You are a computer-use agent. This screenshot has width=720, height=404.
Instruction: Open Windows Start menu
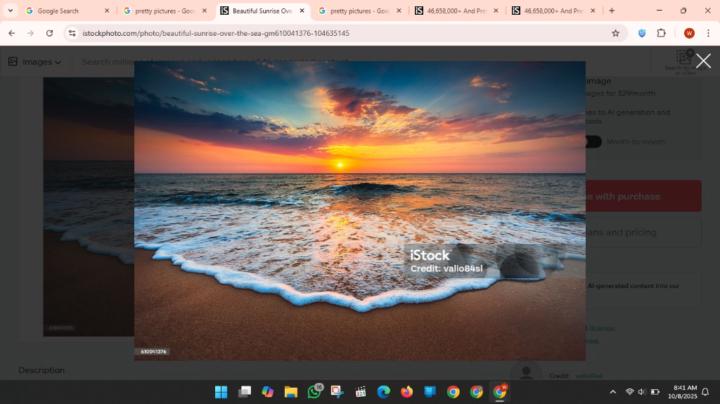click(221, 392)
